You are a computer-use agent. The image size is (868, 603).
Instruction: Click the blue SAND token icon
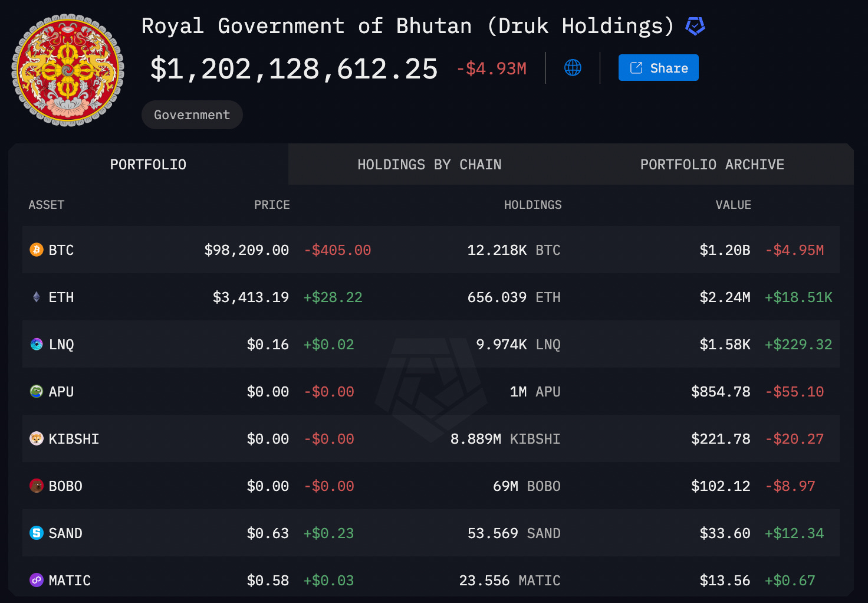pyautogui.click(x=37, y=533)
